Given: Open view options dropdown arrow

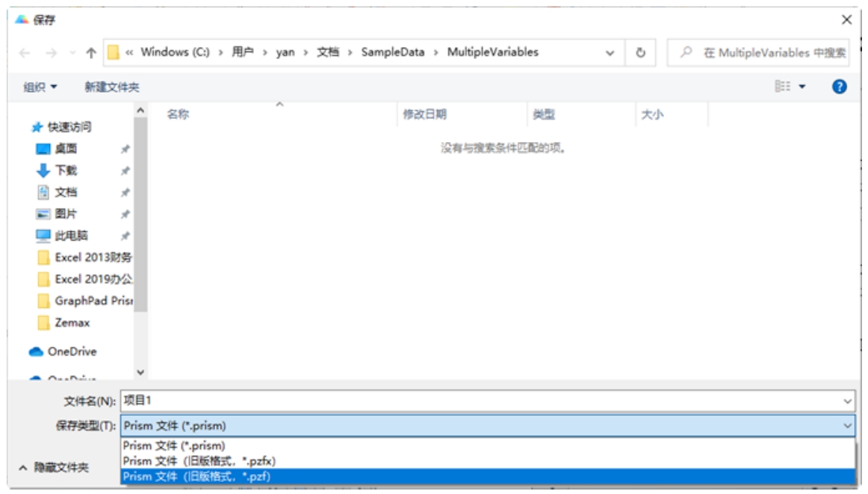Looking at the screenshot, I should 802,87.
